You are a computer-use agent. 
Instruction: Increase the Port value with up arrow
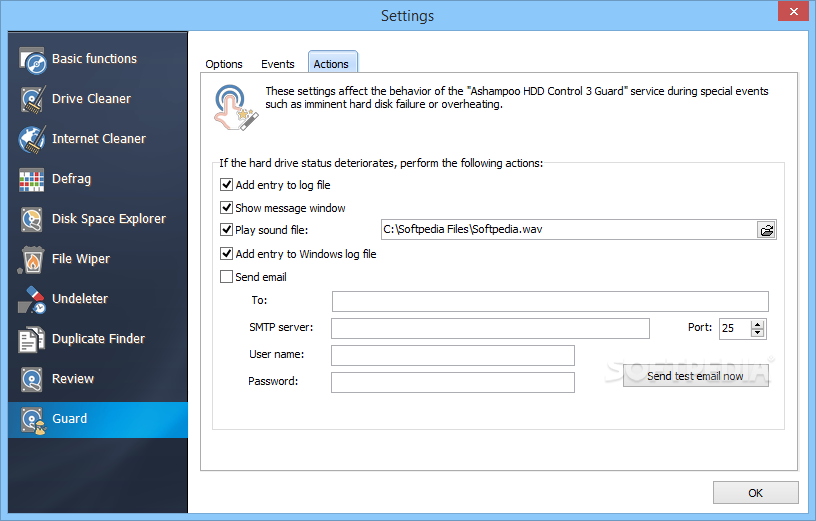pyautogui.click(x=758, y=324)
